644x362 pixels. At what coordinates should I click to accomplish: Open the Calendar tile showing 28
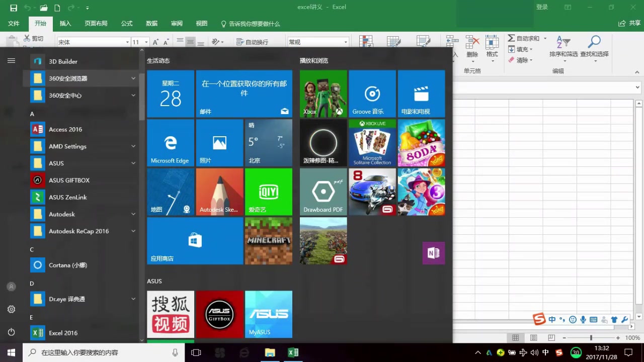(x=171, y=94)
